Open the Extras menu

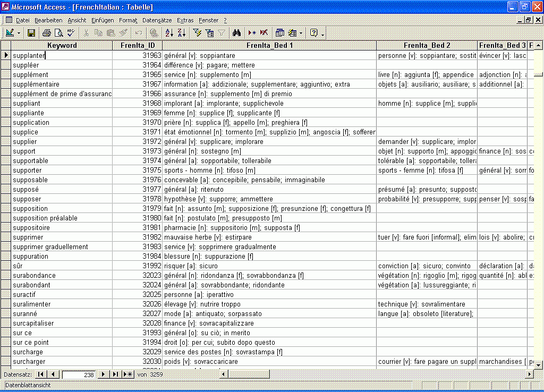[185, 21]
